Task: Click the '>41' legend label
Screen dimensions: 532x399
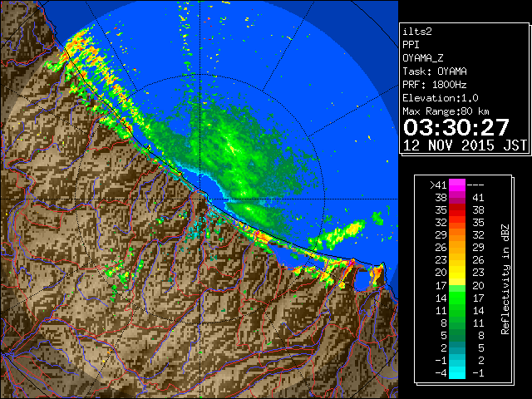Action: point(438,185)
